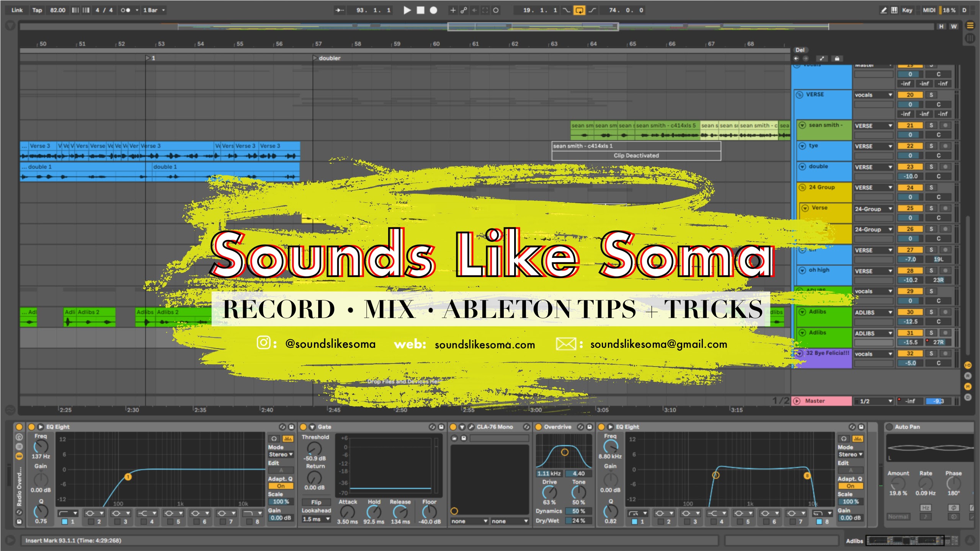Click the Follow playback arrow icon
The width and height of the screenshot is (980, 551).
(x=340, y=10)
